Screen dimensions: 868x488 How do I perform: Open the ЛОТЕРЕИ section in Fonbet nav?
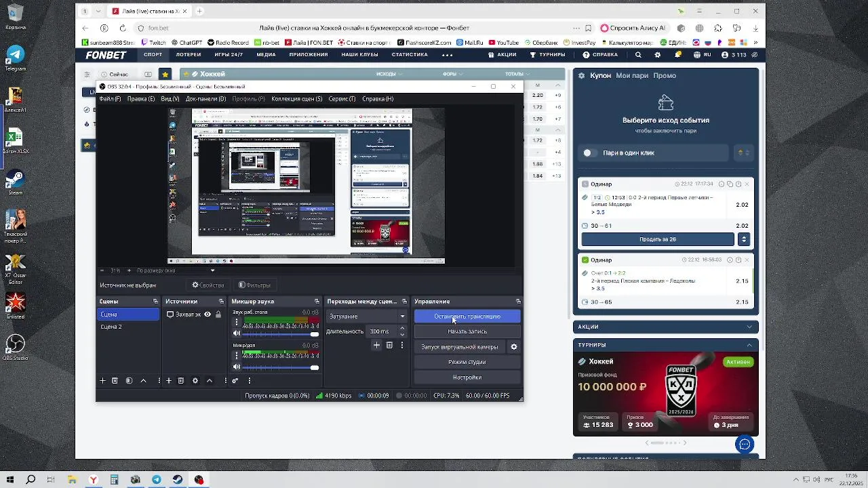coord(188,55)
